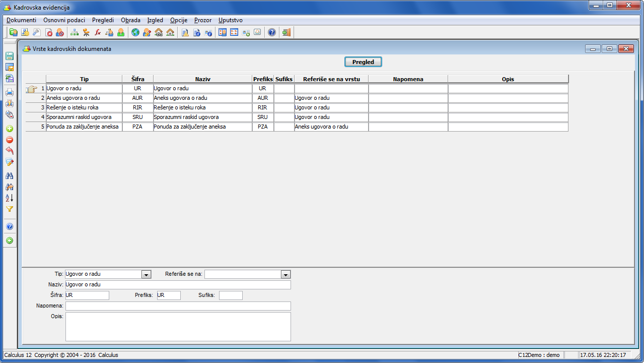Open the Opcije menu
This screenshot has width=644, height=363.
179,20
